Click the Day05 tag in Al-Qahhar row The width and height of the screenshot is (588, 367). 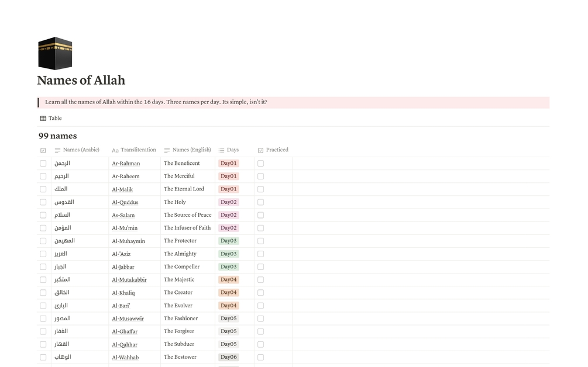click(x=229, y=344)
